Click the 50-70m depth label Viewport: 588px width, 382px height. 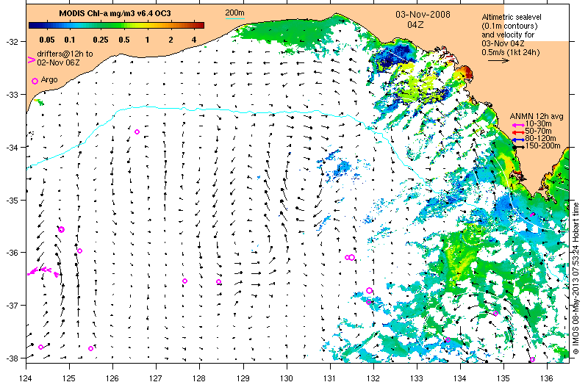(x=538, y=131)
